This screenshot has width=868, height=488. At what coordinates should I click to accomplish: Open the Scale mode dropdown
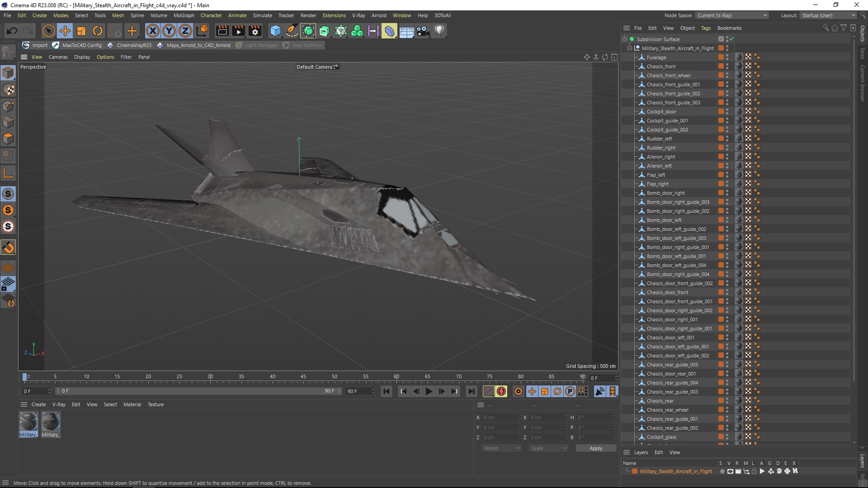(x=548, y=448)
